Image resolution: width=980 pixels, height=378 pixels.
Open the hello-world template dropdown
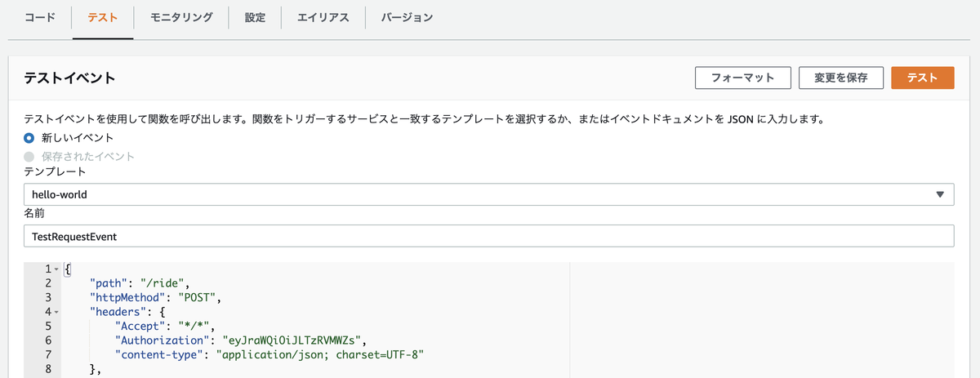489,194
